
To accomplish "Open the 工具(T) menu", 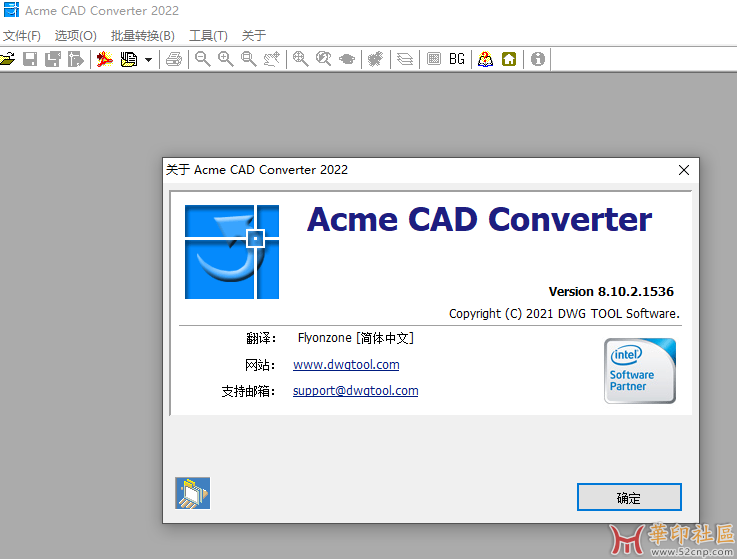I will tap(208, 36).
